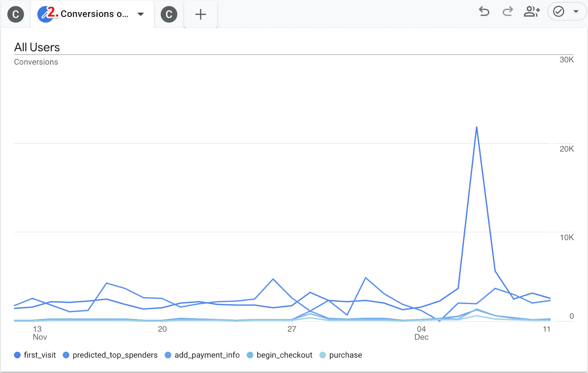Open the Conversions tab dropdown arrow
The height and width of the screenshot is (373, 588).
pyautogui.click(x=140, y=14)
